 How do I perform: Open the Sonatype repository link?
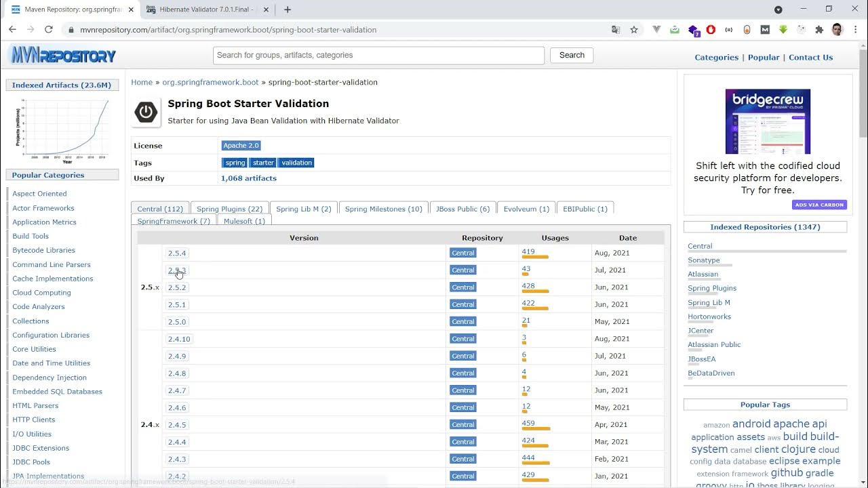click(704, 260)
